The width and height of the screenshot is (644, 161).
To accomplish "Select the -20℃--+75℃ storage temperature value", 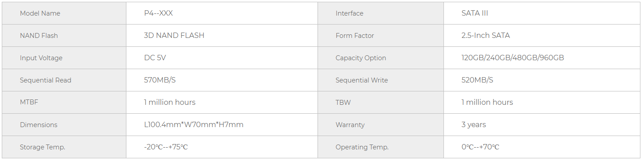I will pyautogui.click(x=166, y=147).
